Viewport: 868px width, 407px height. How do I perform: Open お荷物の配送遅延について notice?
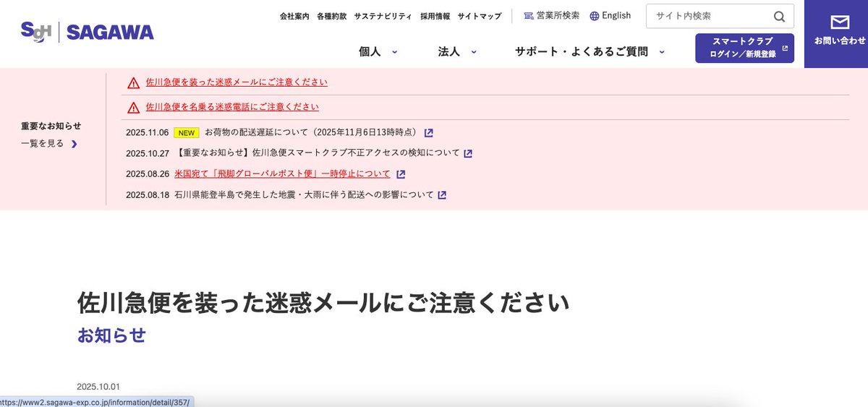pos(311,133)
